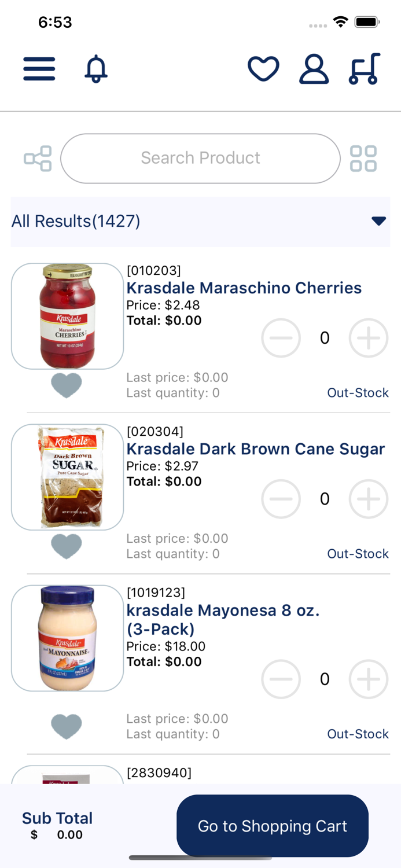Viewport: 401px width, 868px height.
Task: Decrease Maraschino Cherries quantity
Action: [x=281, y=338]
